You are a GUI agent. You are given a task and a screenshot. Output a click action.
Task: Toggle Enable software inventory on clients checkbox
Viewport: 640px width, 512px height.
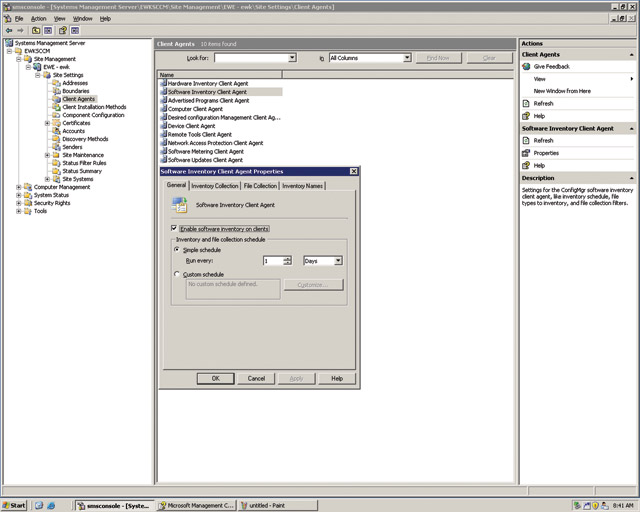pyautogui.click(x=174, y=228)
